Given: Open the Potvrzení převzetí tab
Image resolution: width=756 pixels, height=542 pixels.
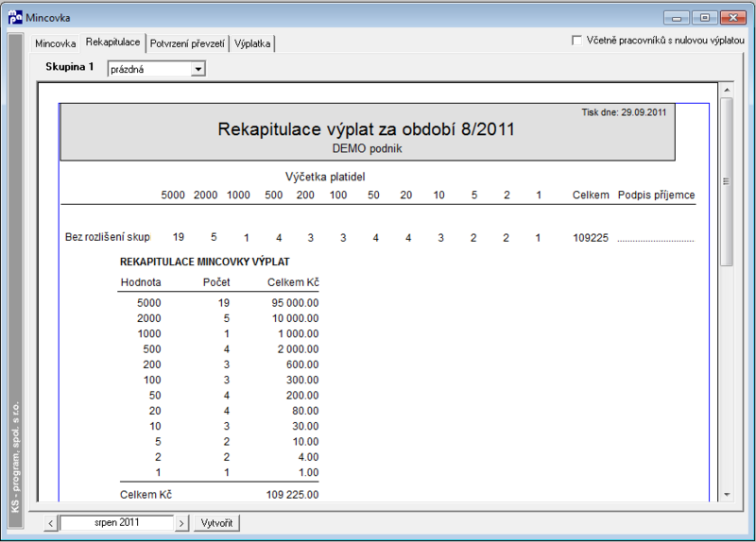Looking at the screenshot, I should coord(187,43).
